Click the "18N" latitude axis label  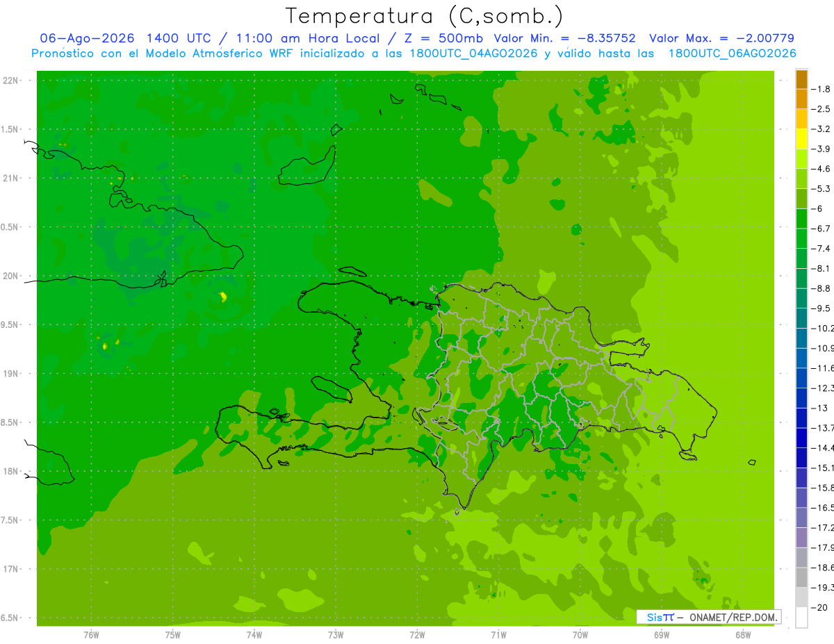tap(11, 472)
